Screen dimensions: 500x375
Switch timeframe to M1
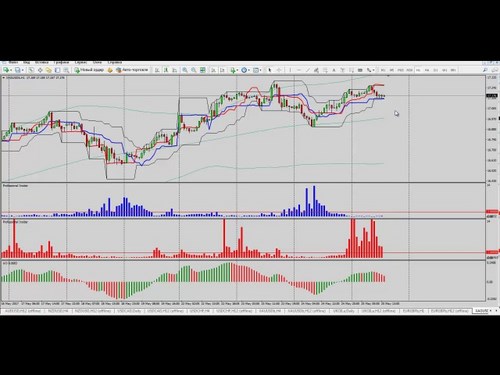coord(383,70)
